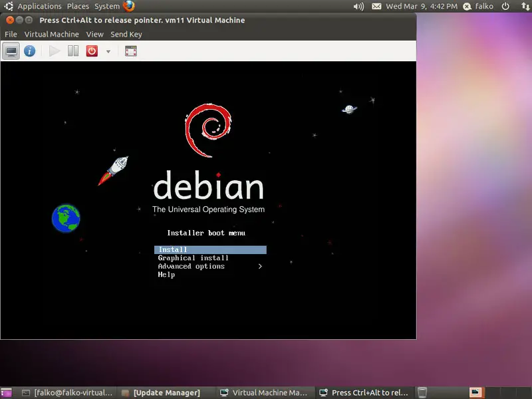Maximize the vm11 Virtual Machine window
The width and height of the screenshot is (532, 399).
pos(29,20)
